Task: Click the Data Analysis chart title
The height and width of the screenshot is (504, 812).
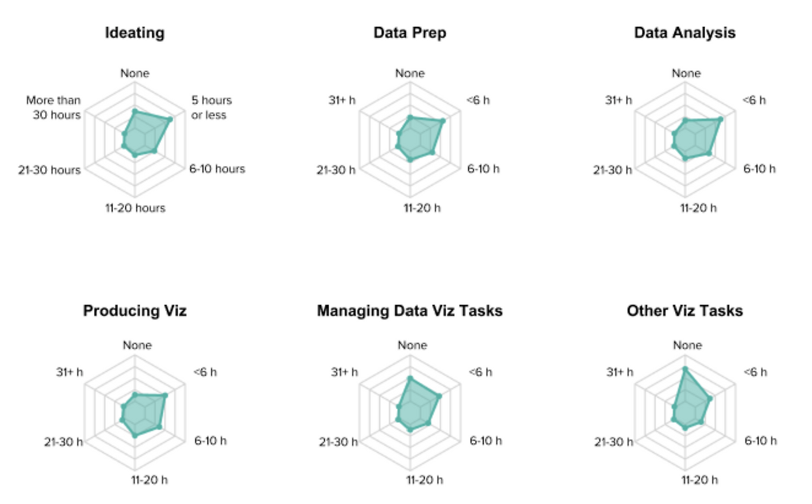Action: 685,33
